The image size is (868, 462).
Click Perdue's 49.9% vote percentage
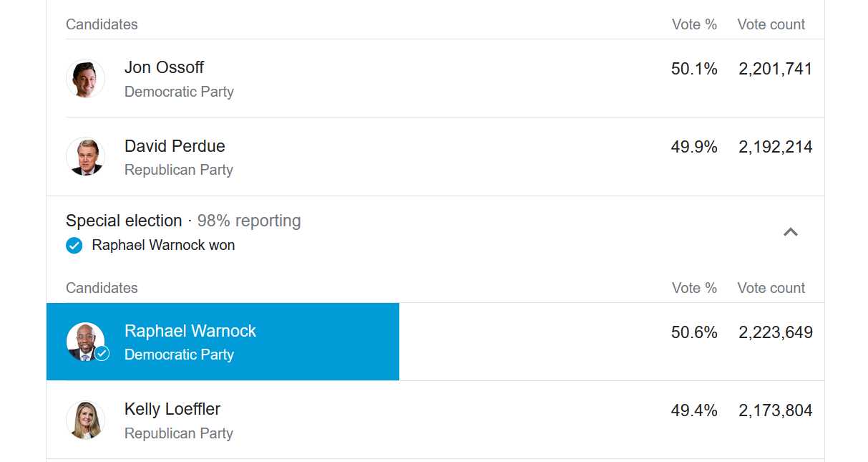(693, 147)
